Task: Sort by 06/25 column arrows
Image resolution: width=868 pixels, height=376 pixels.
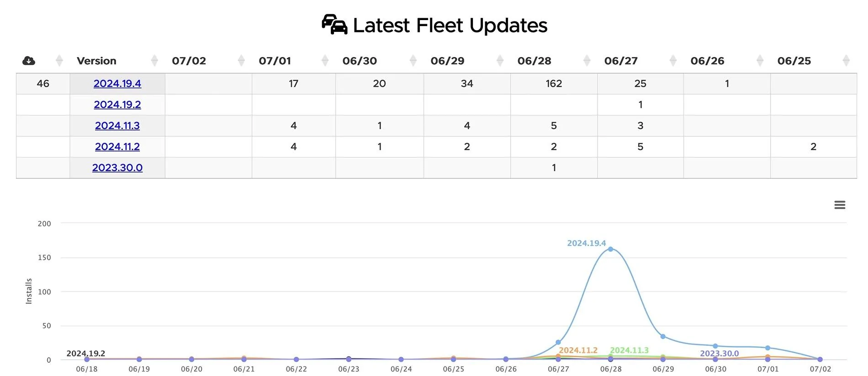Action: click(x=846, y=60)
